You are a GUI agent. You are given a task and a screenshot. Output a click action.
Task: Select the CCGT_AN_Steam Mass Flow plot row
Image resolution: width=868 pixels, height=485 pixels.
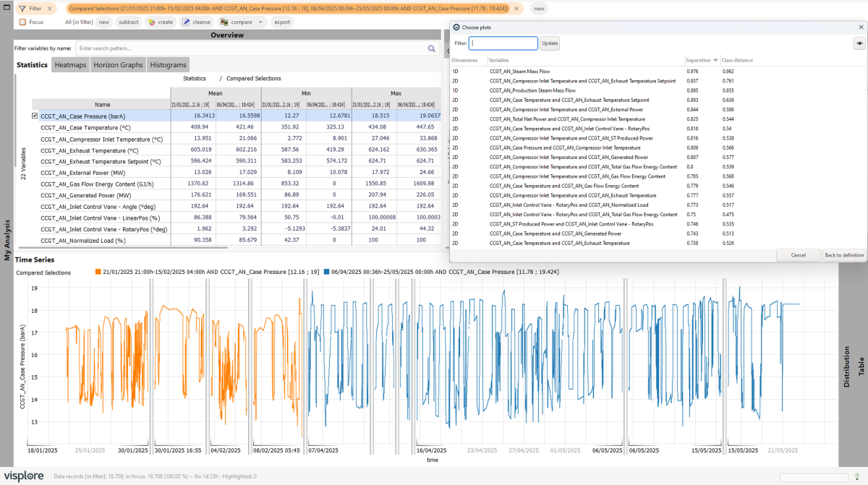[519, 72]
